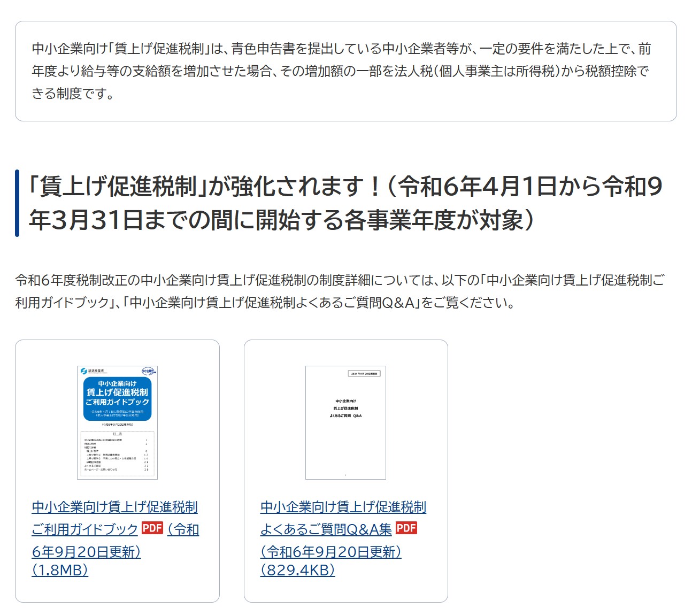Viewport: 692px width, 616px height.
Task: Click the (829.4KB) file size link
Action: (x=297, y=570)
